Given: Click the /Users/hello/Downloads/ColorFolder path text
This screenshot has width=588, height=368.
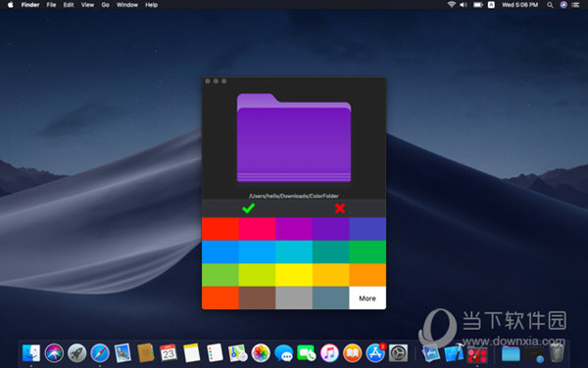Looking at the screenshot, I should pos(294,196).
